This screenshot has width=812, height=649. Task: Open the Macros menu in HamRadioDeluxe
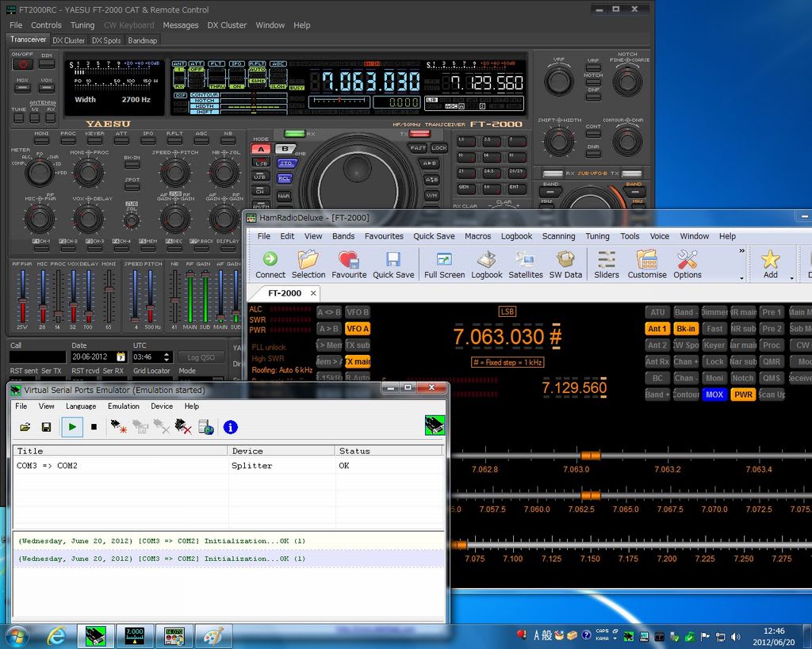point(477,236)
